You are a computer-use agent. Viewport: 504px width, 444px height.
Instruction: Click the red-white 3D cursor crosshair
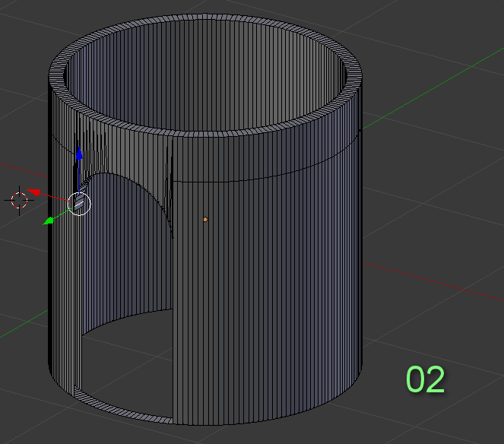point(19,201)
